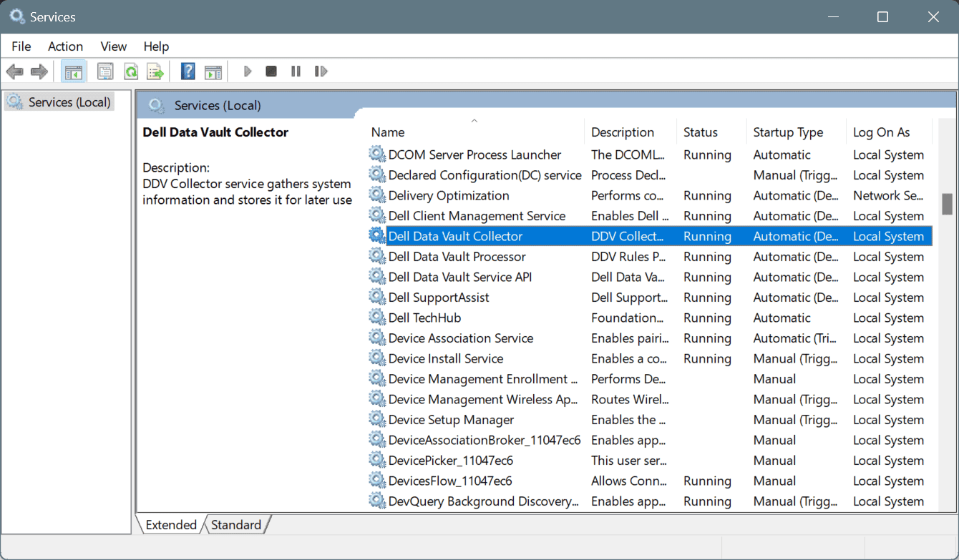Sort by the Name column header

[475, 132]
